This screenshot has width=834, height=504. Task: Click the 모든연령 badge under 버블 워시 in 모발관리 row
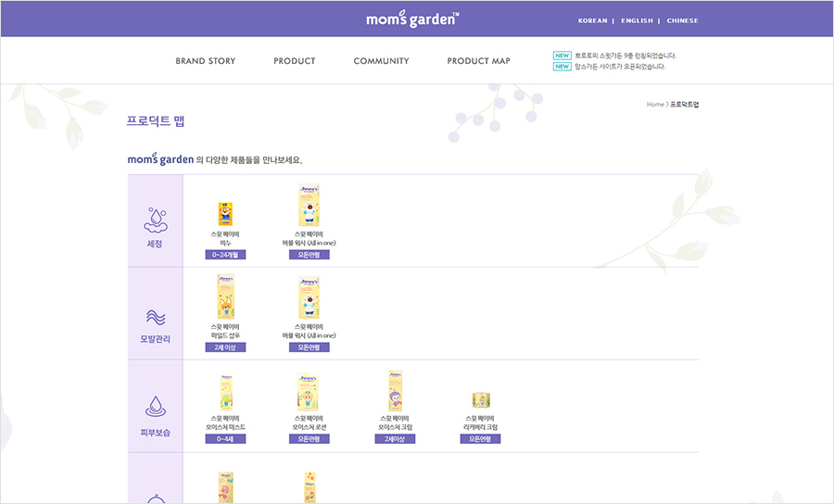coord(309,347)
